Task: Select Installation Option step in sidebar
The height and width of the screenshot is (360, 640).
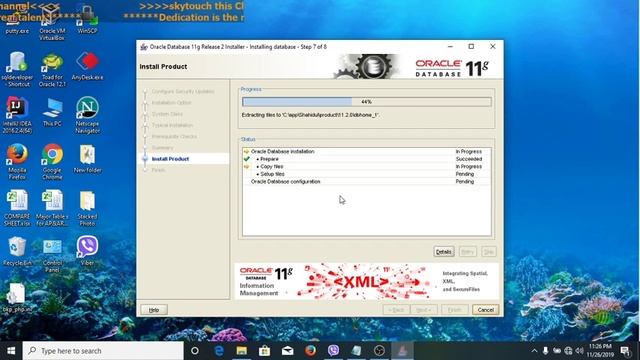Action: (171, 103)
